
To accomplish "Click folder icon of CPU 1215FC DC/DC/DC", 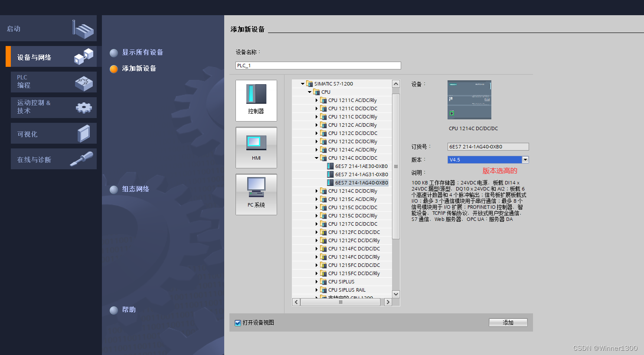I will [x=324, y=265].
